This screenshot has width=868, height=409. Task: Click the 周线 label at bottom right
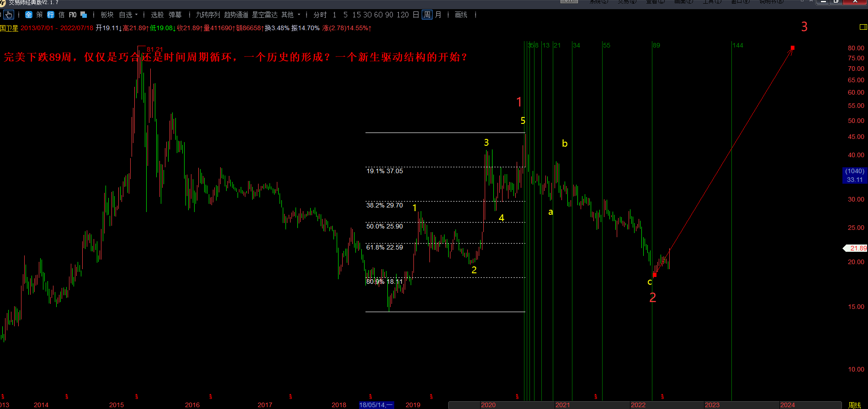(855, 405)
